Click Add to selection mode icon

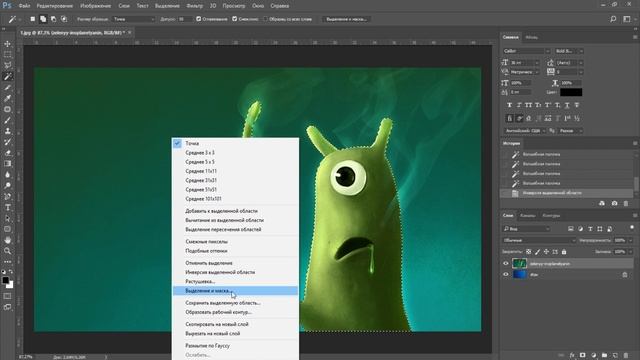click(43, 19)
